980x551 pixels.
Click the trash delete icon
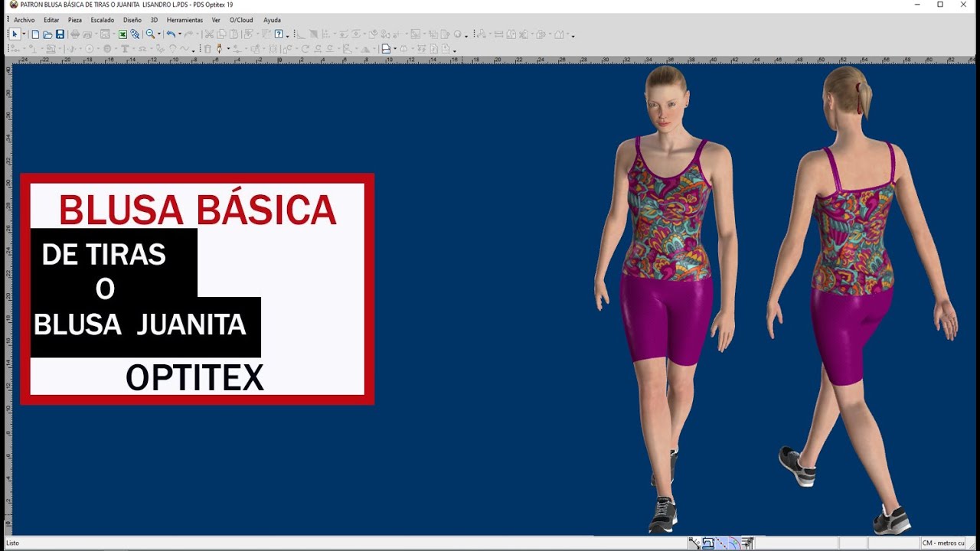click(x=207, y=49)
